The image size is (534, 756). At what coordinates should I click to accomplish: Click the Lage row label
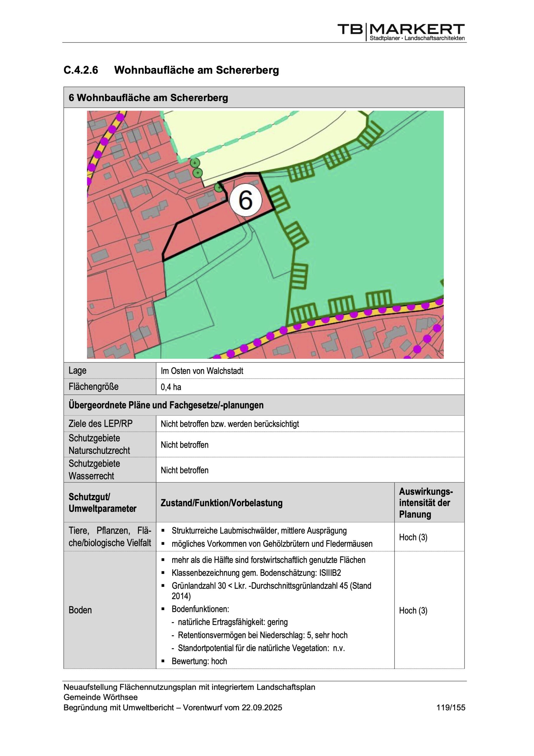point(77,370)
